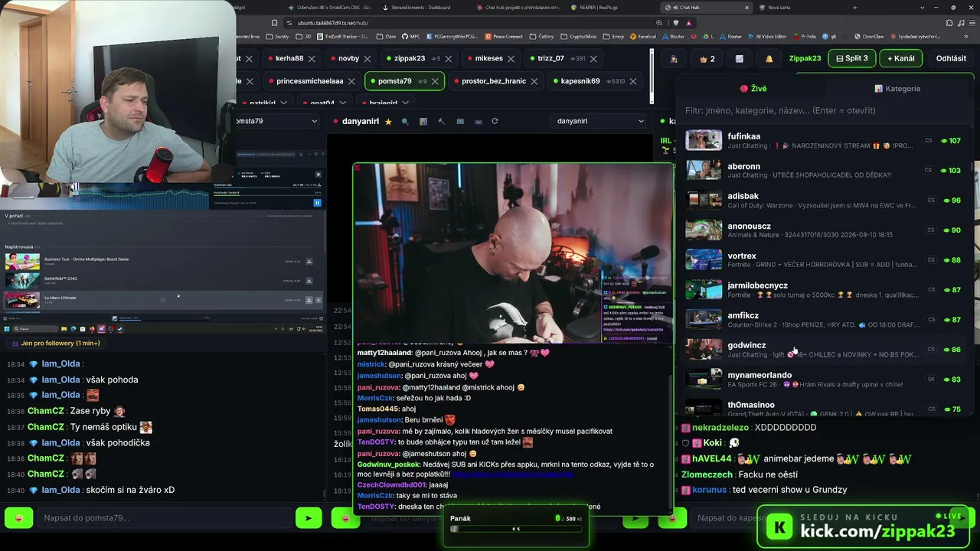Close the novby channel chip
Viewport: 980px width, 551px height.
click(x=367, y=58)
